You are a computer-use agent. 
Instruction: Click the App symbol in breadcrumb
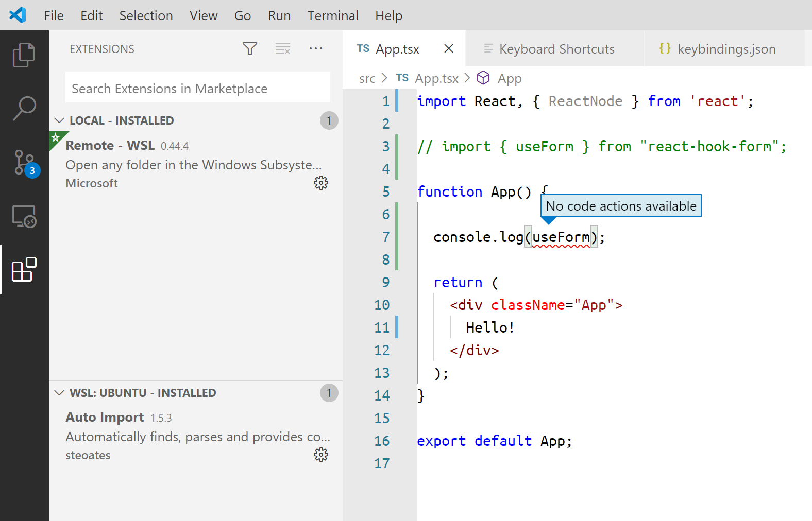click(x=509, y=78)
